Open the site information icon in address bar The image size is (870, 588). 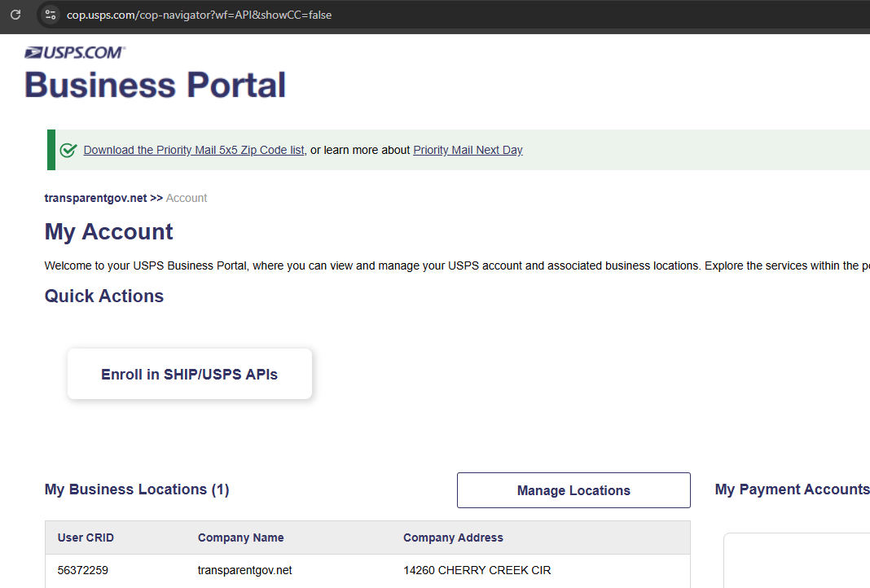pyautogui.click(x=51, y=15)
